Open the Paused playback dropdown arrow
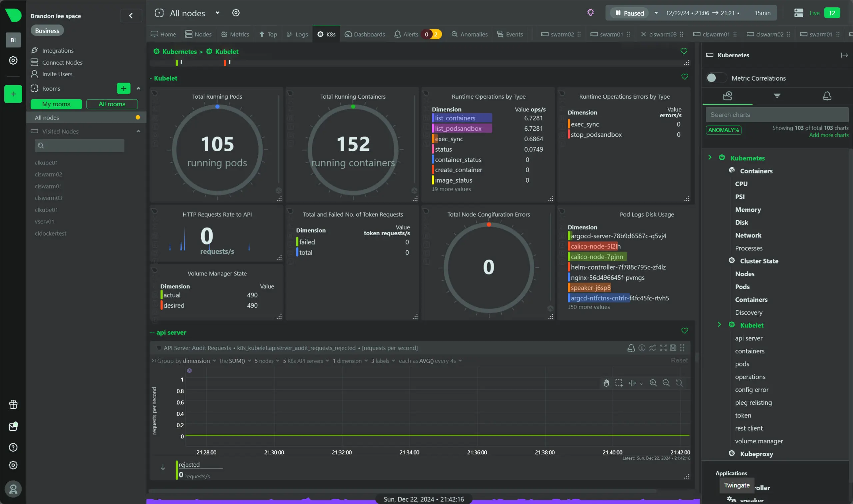Viewport: 853px width, 504px height. pyautogui.click(x=656, y=13)
